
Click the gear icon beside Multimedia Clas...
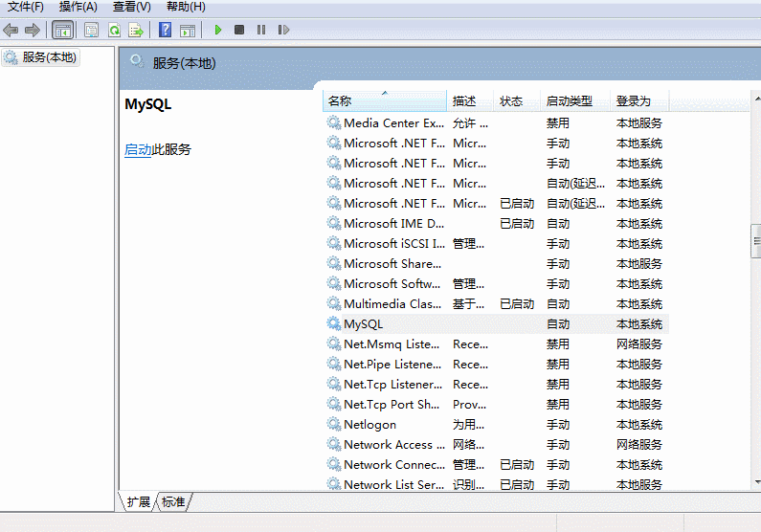click(334, 303)
